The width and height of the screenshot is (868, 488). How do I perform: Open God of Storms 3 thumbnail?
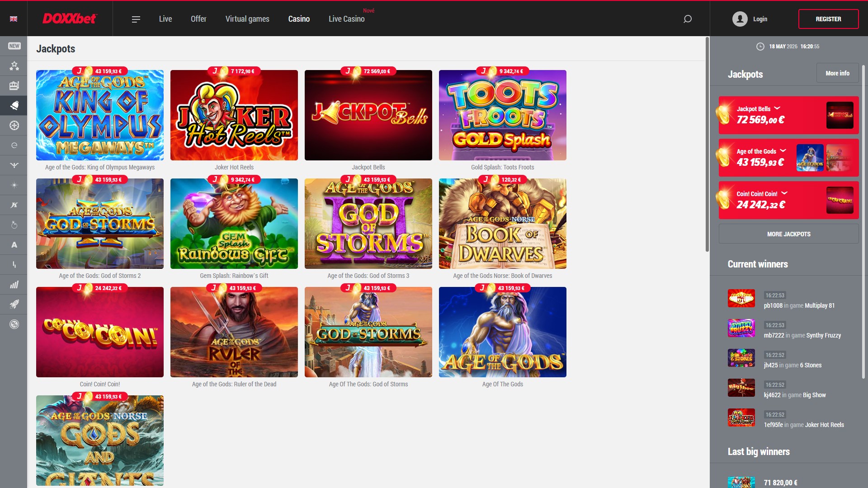click(368, 224)
